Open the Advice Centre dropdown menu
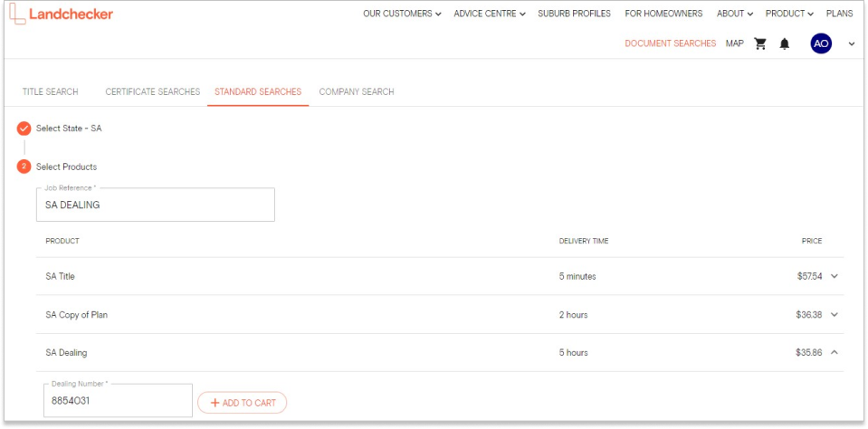868x429 pixels. (x=490, y=14)
